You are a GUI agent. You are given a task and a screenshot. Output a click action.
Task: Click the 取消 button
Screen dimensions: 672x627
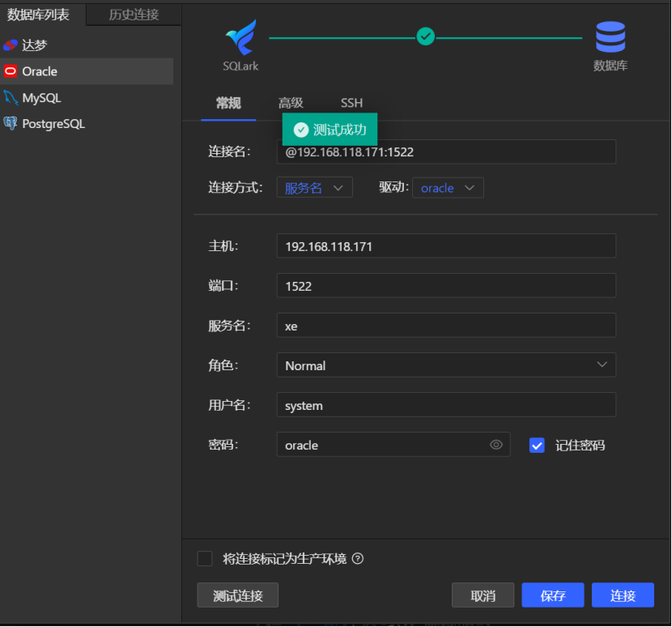coord(483,595)
